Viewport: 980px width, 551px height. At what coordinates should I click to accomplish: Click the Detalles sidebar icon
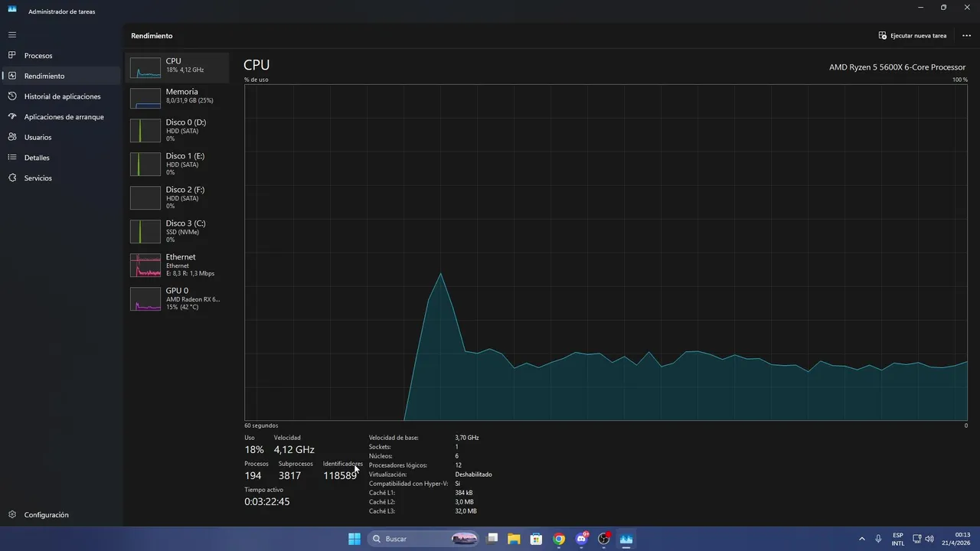[x=12, y=158]
